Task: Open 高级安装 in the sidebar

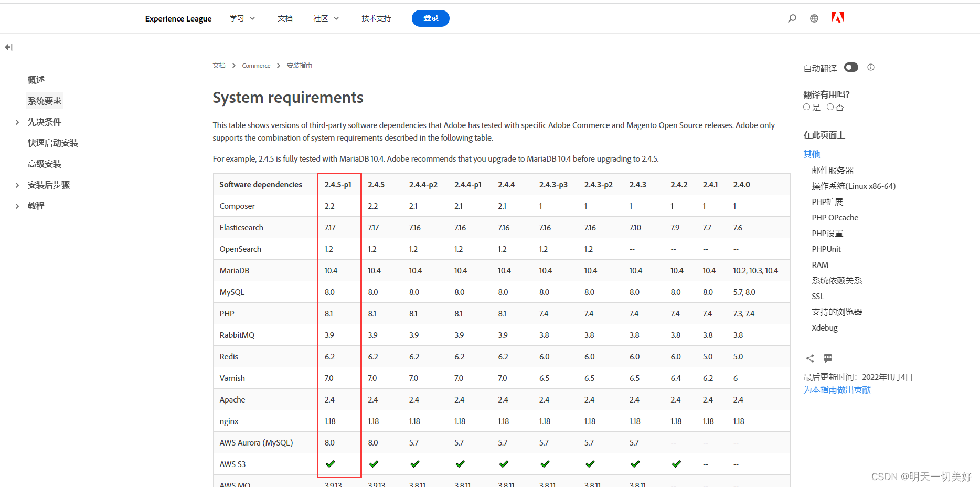Action: pos(45,164)
